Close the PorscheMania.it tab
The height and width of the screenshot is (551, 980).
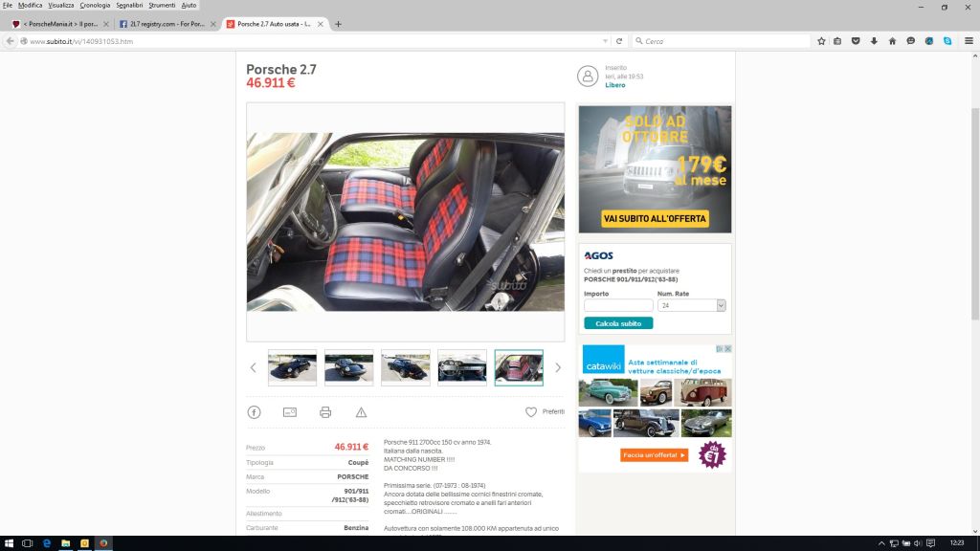105,24
